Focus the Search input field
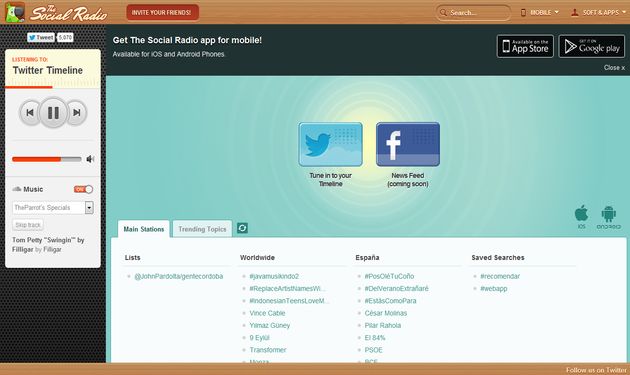 [x=473, y=12]
